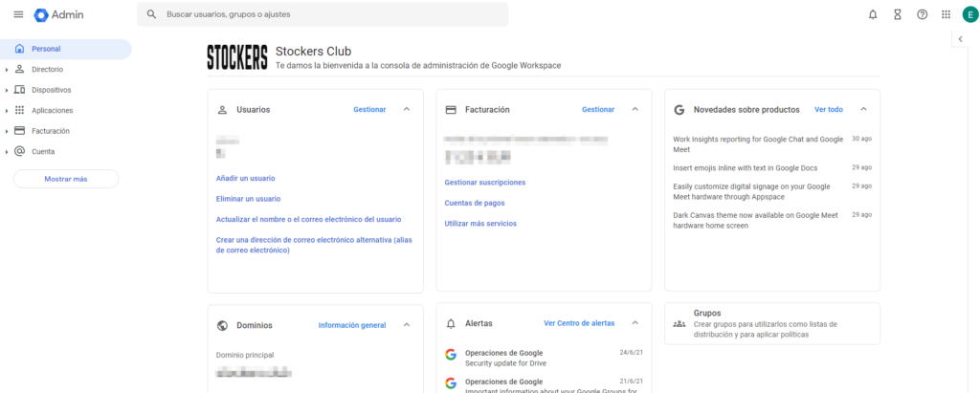
Task: Collapse the Novedades sobre productos card
Action: [x=863, y=110]
